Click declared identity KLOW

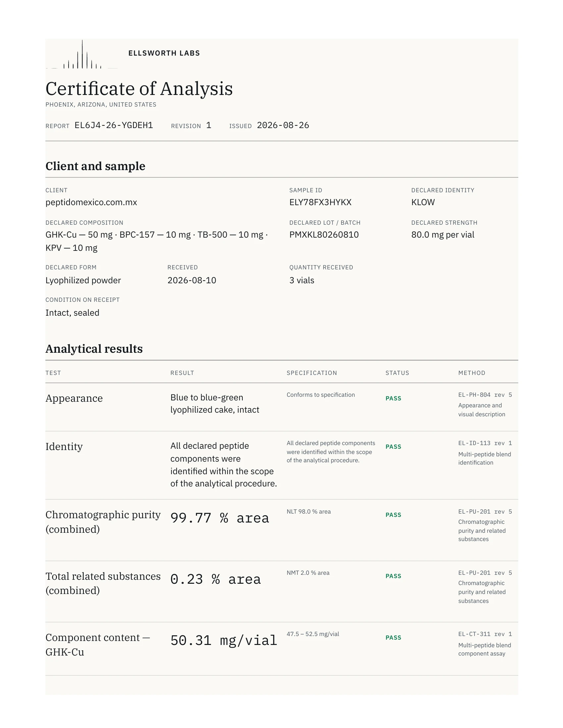(x=423, y=202)
